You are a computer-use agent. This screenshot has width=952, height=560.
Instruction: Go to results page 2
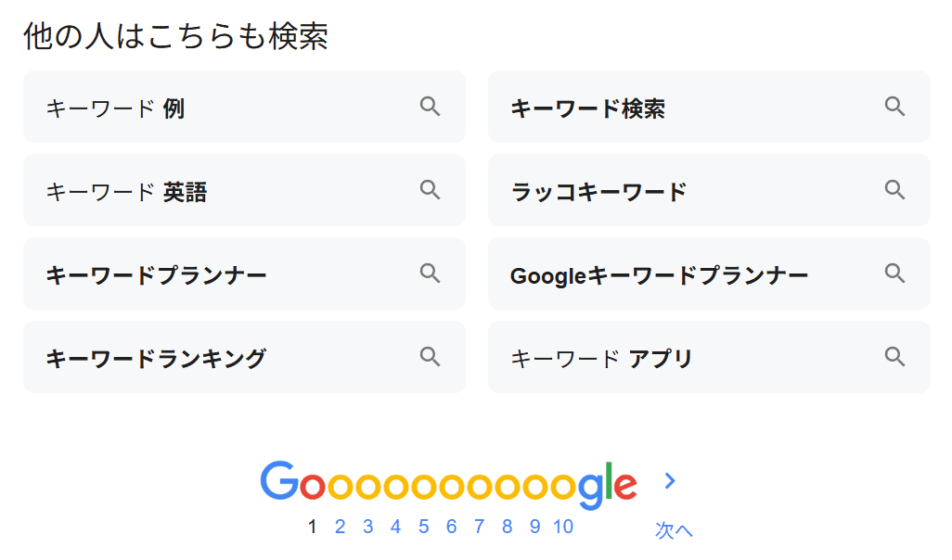[x=340, y=528]
